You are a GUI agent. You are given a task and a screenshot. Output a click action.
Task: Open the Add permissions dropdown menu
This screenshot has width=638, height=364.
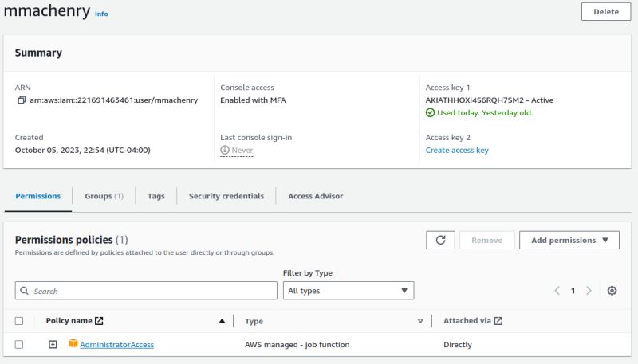pyautogui.click(x=569, y=240)
